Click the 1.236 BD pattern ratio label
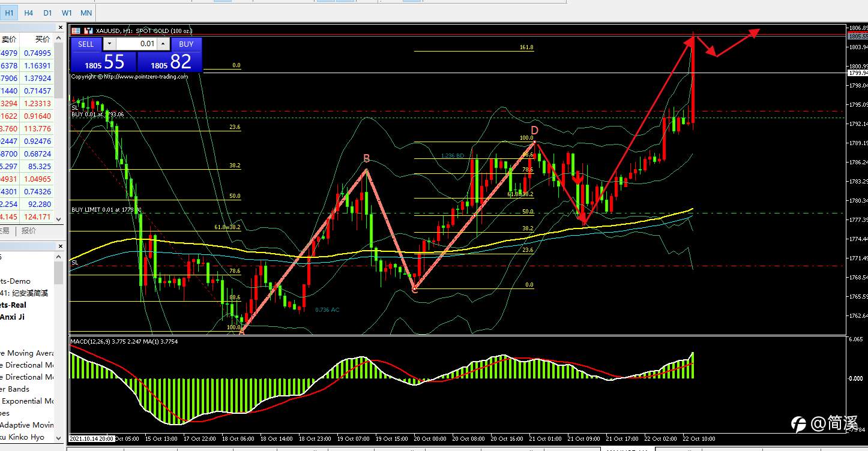 coord(453,156)
